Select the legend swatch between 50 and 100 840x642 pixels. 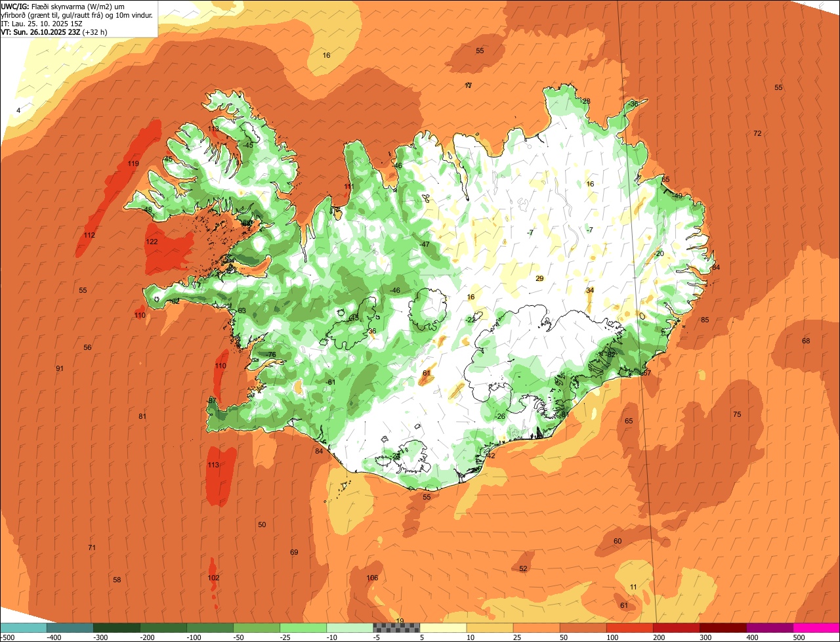pyautogui.click(x=583, y=628)
